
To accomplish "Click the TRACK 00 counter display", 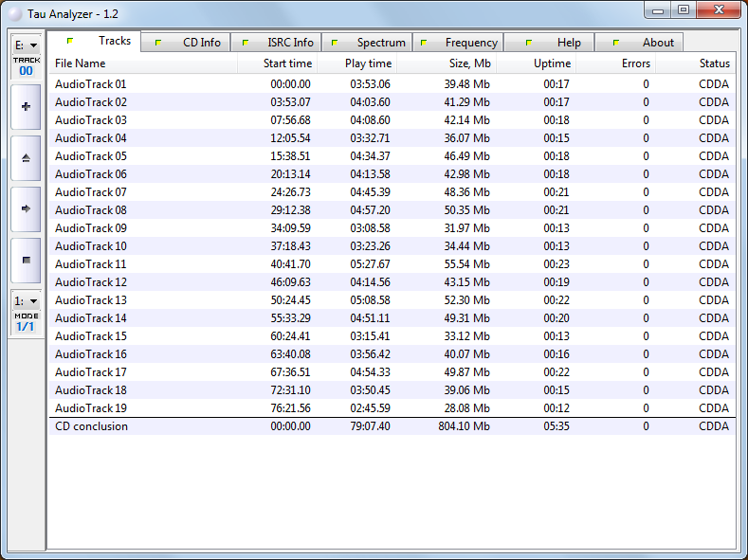I will (26, 65).
